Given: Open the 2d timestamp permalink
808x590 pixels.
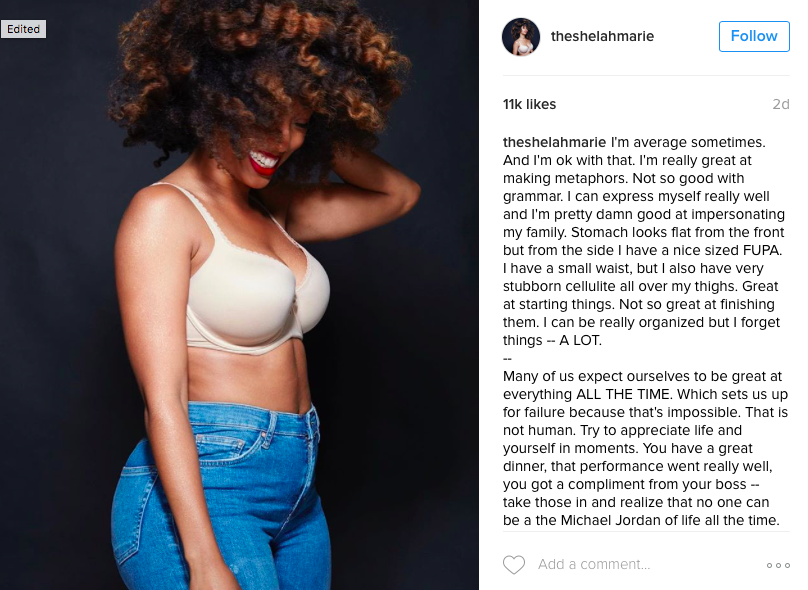Looking at the screenshot, I should click(781, 104).
